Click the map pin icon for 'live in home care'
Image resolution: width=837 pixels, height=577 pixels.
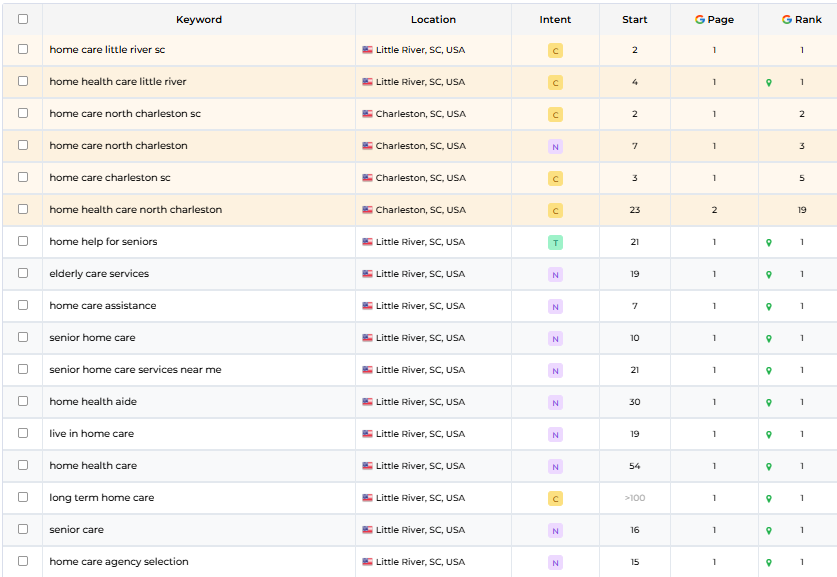click(769, 435)
